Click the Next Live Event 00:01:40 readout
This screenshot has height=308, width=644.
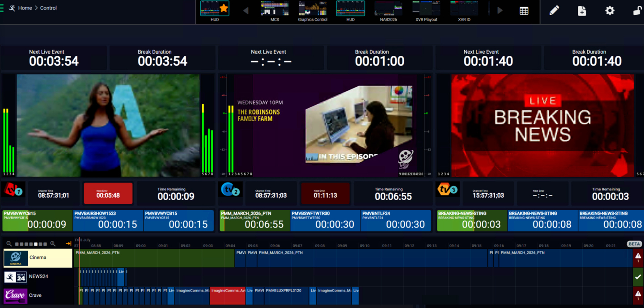(x=488, y=58)
